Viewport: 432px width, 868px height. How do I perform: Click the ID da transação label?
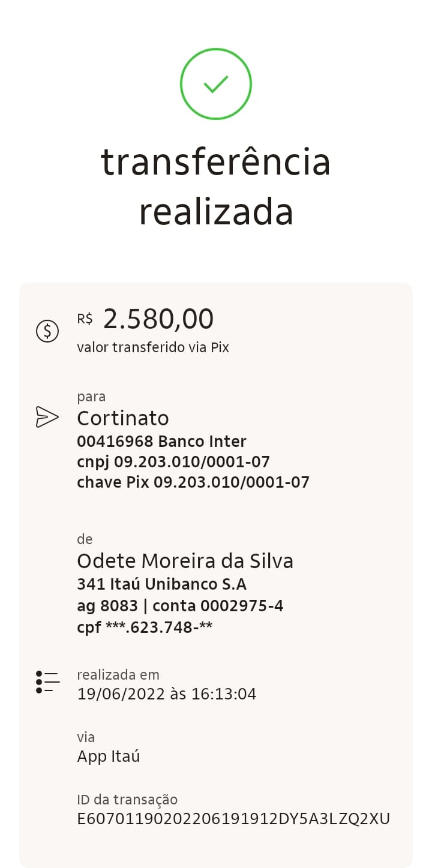pyautogui.click(x=127, y=800)
